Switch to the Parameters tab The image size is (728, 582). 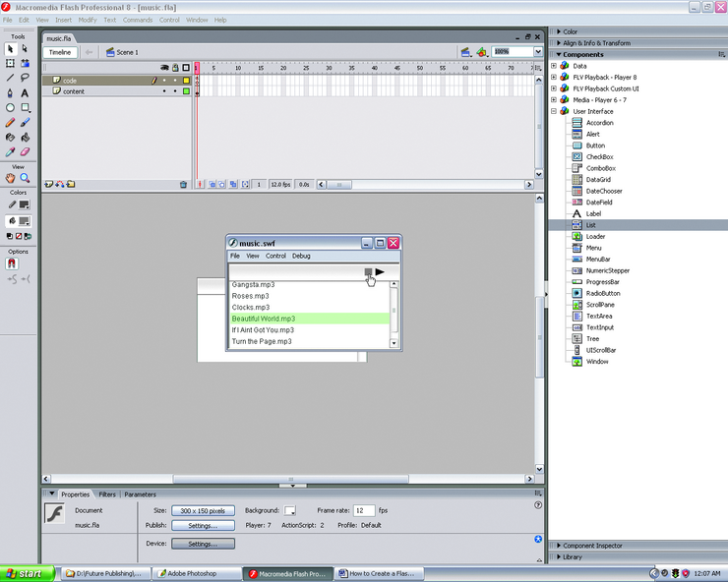point(141,495)
